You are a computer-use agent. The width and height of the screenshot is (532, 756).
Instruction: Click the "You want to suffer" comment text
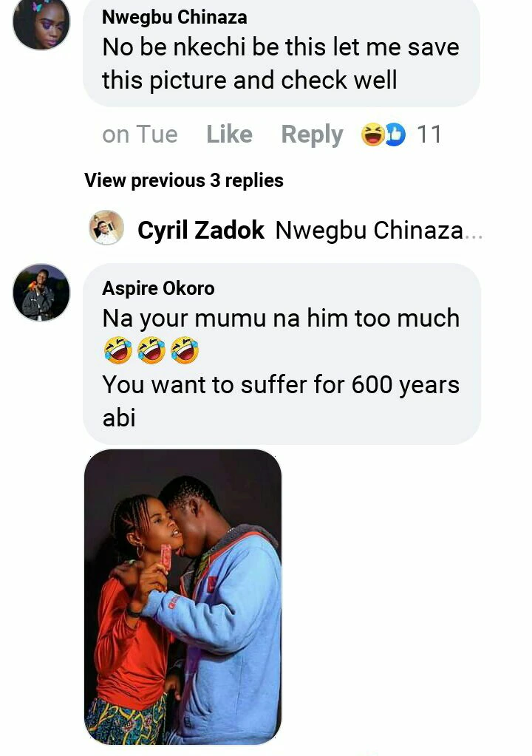[281, 385]
